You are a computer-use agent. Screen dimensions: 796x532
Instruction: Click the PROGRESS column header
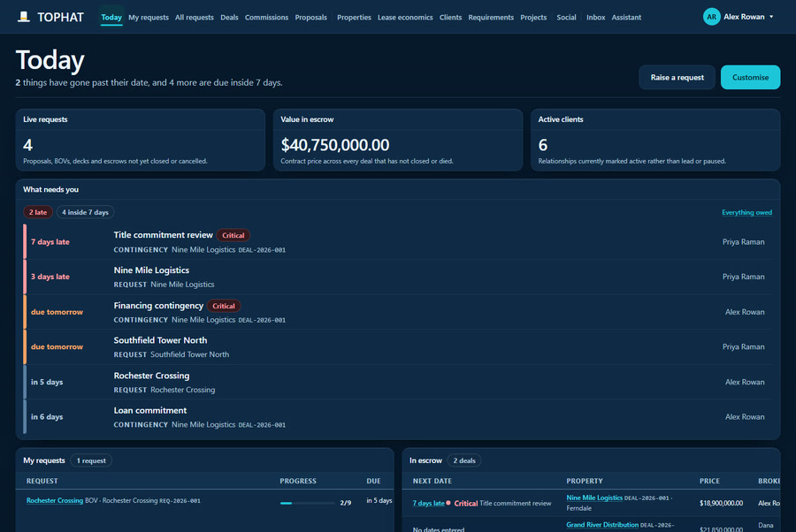(x=298, y=481)
